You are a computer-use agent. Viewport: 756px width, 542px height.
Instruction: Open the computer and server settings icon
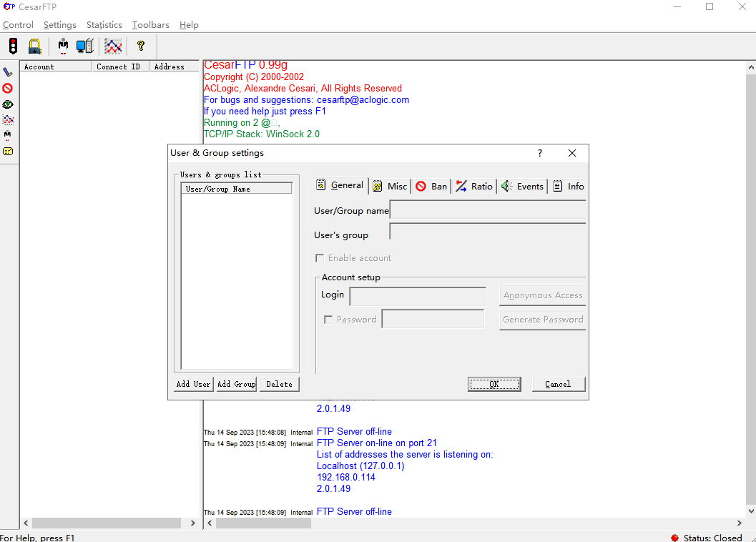(x=85, y=46)
